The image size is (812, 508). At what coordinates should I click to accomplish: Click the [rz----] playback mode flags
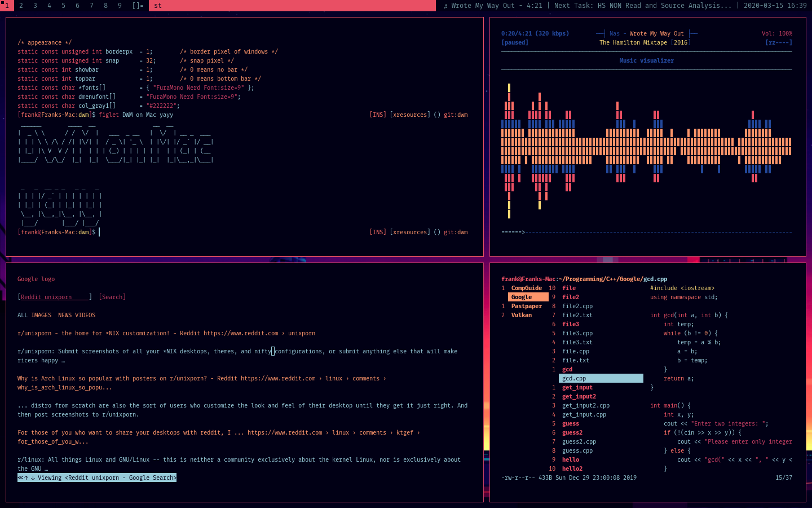pyautogui.click(x=779, y=42)
